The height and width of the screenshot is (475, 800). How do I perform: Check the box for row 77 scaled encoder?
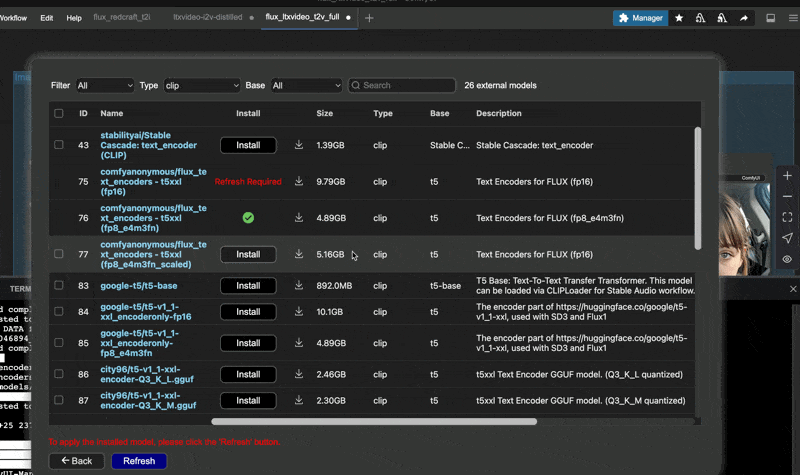[x=59, y=254]
